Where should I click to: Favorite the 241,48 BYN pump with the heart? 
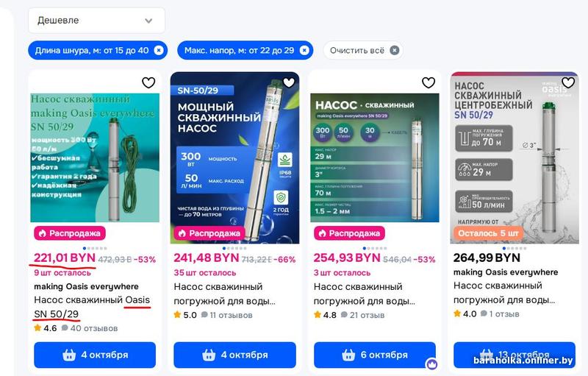click(289, 82)
